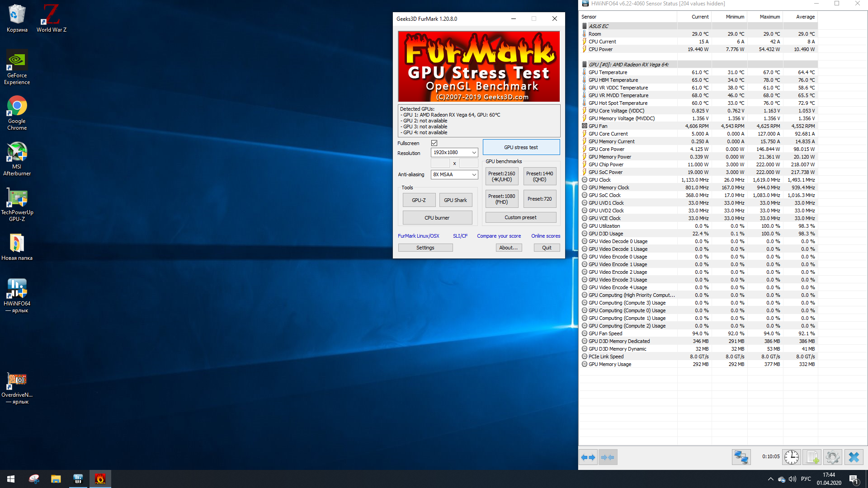Open the Online scores link

pos(545,236)
